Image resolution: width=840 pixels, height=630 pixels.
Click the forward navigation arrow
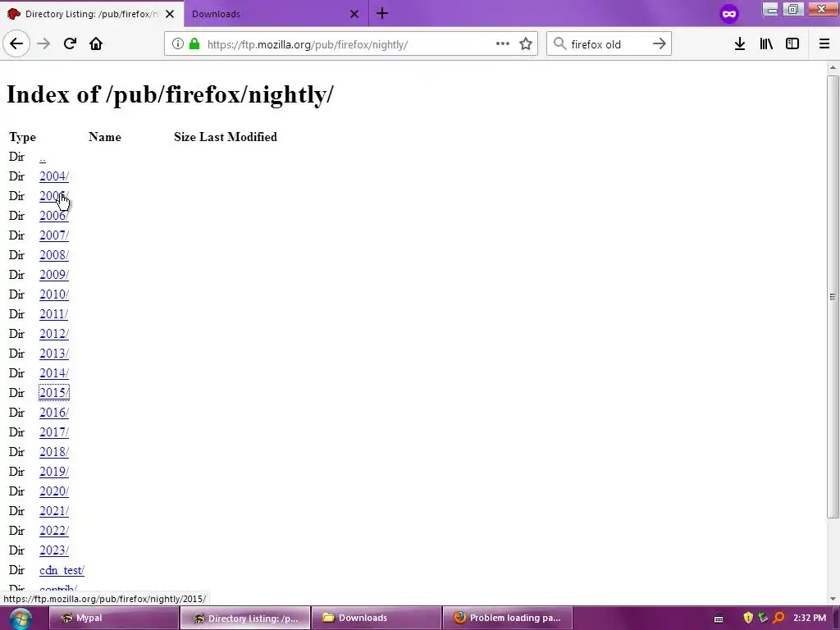tap(43, 44)
